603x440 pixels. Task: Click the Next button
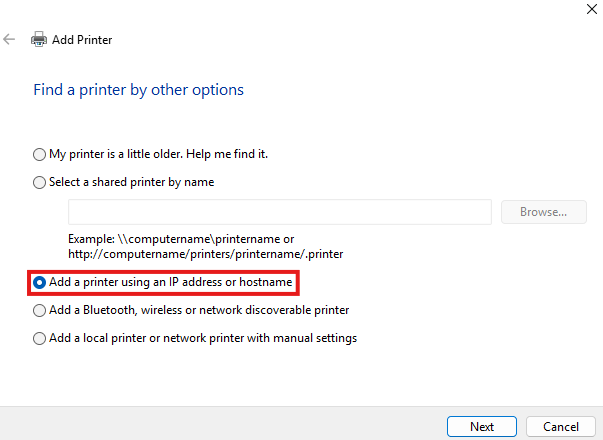482,427
